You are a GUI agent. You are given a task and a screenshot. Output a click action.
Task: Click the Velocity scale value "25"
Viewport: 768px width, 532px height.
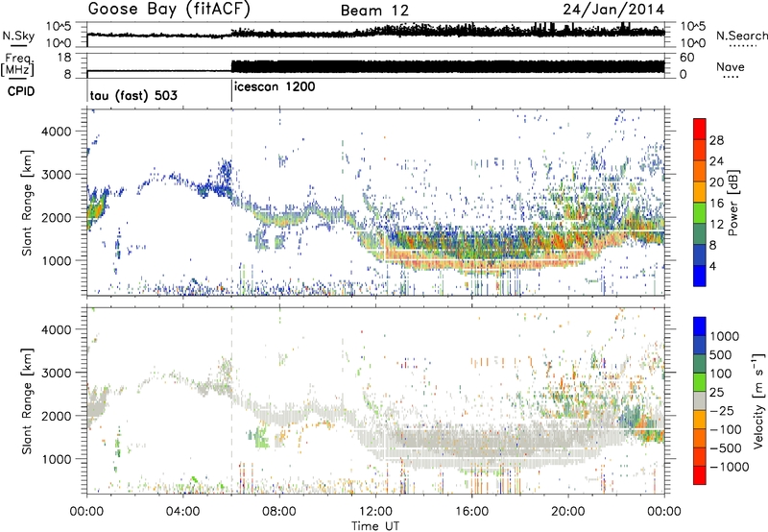[x=717, y=393]
